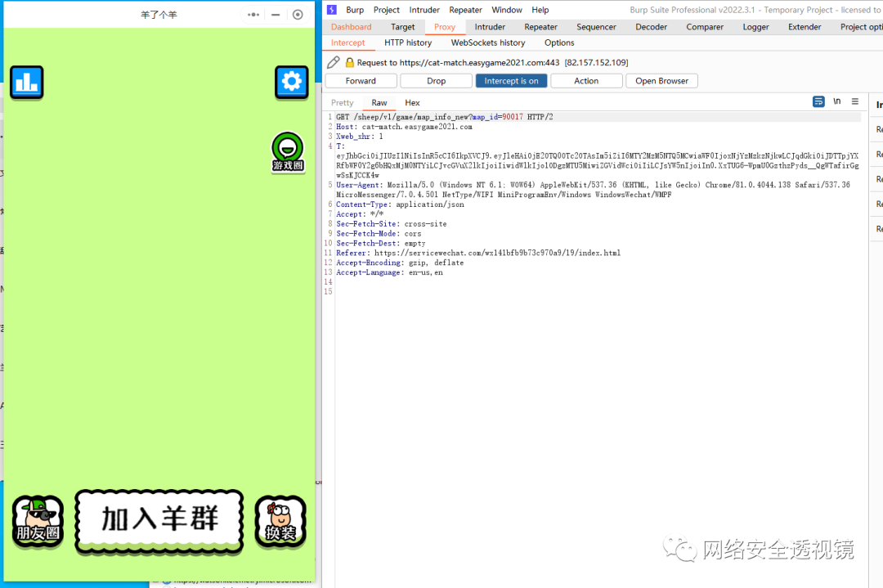Click the Open Browser button
This screenshot has width=883, height=588.
click(x=661, y=81)
